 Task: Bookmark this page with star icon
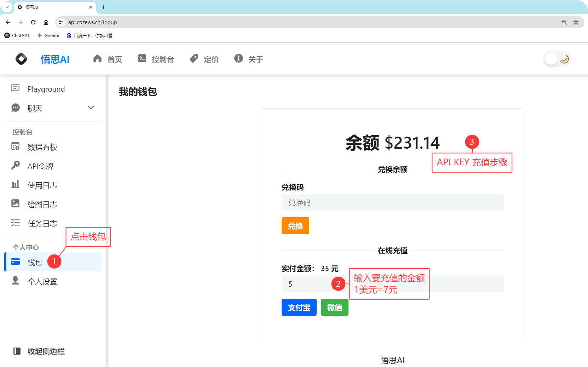coord(576,22)
